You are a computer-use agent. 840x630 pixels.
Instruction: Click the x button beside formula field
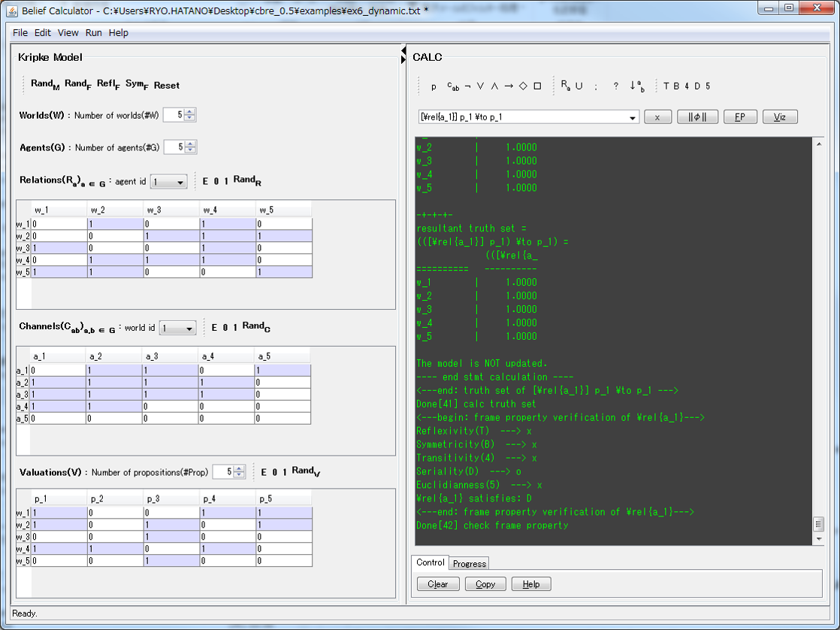point(658,117)
